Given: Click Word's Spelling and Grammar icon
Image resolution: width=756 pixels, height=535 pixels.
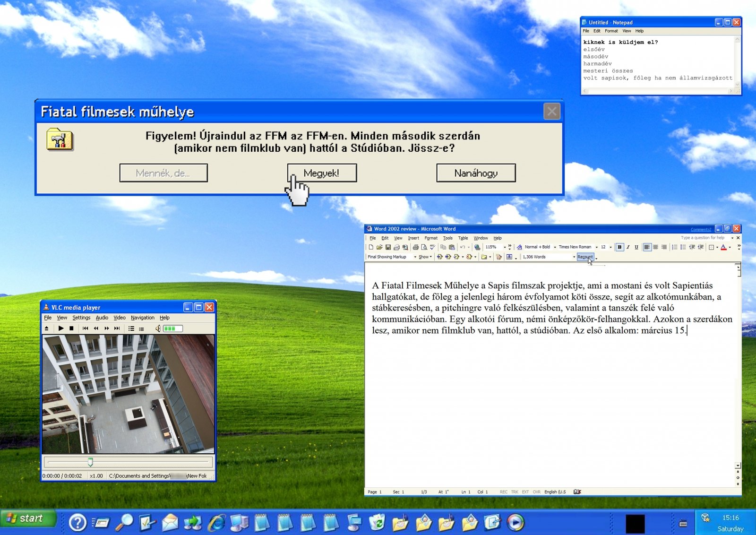Looking at the screenshot, I should (x=432, y=247).
